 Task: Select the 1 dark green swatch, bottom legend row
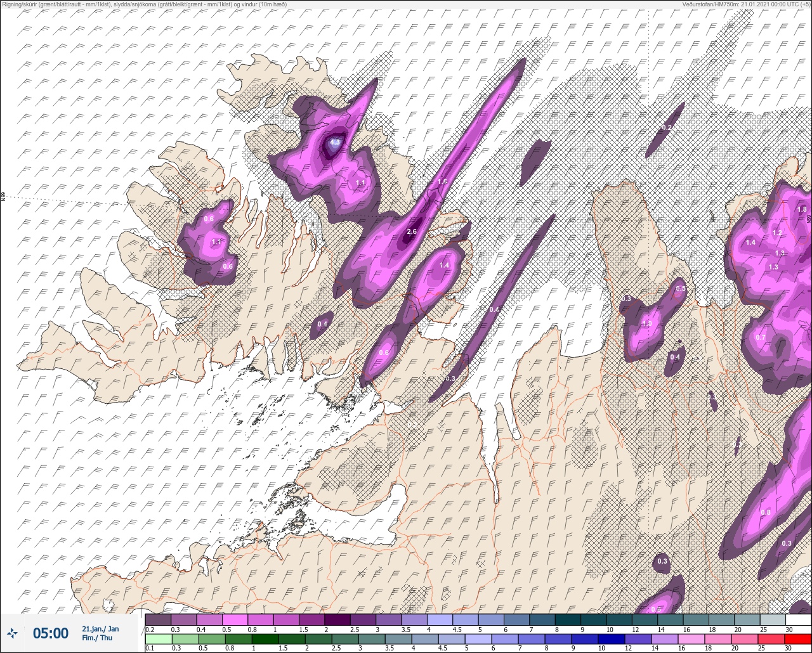pyautogui.click(x=265, y=638)
